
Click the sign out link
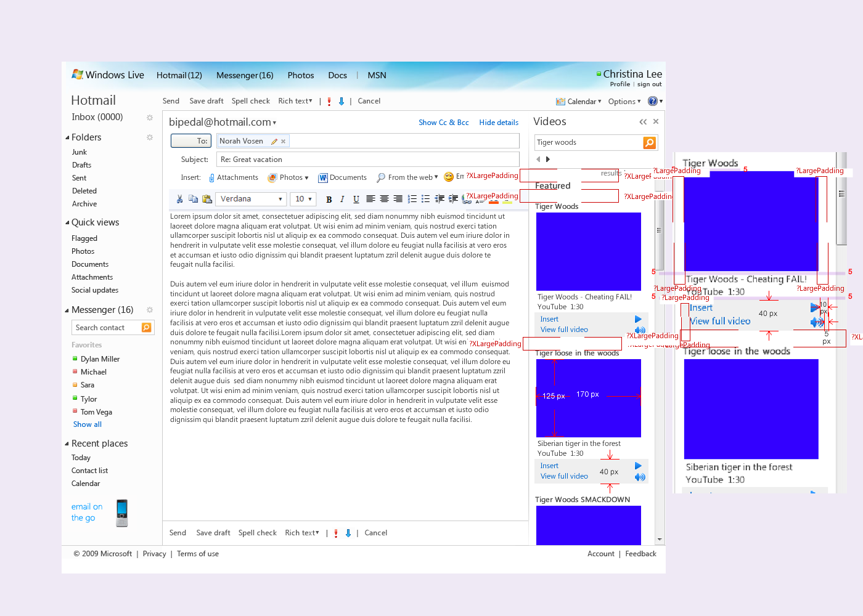[649, 84]
